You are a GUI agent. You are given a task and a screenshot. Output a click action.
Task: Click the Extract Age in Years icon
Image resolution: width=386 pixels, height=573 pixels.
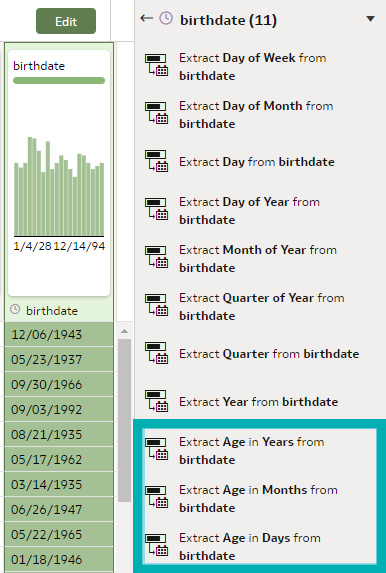[x=156, y=449]
